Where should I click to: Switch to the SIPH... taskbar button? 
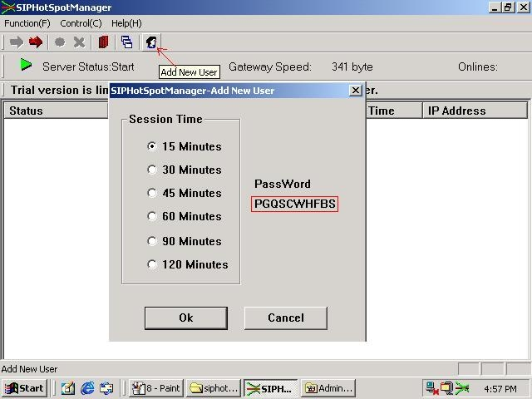pyautogui.click(x=271, y=388)
